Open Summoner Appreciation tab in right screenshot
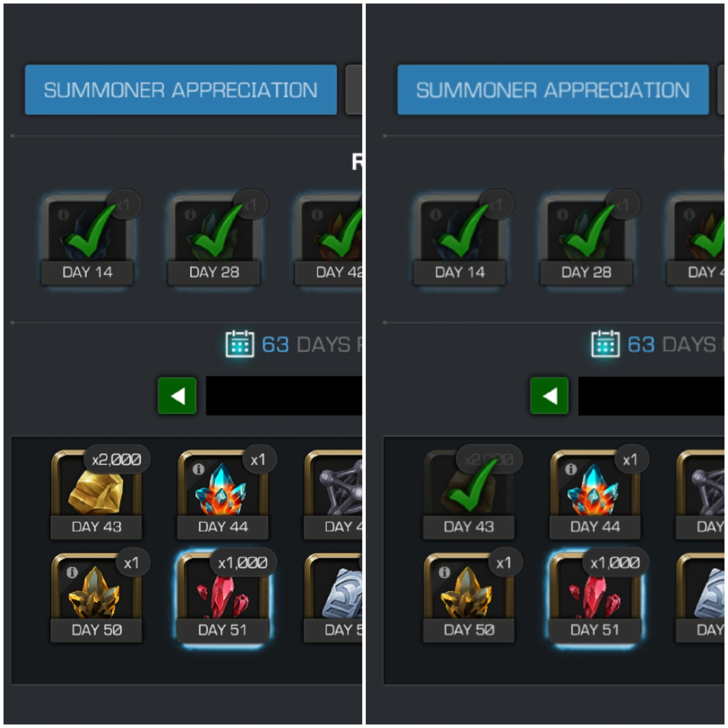Screen dimensions: 728x728 [x=553, y=90]
